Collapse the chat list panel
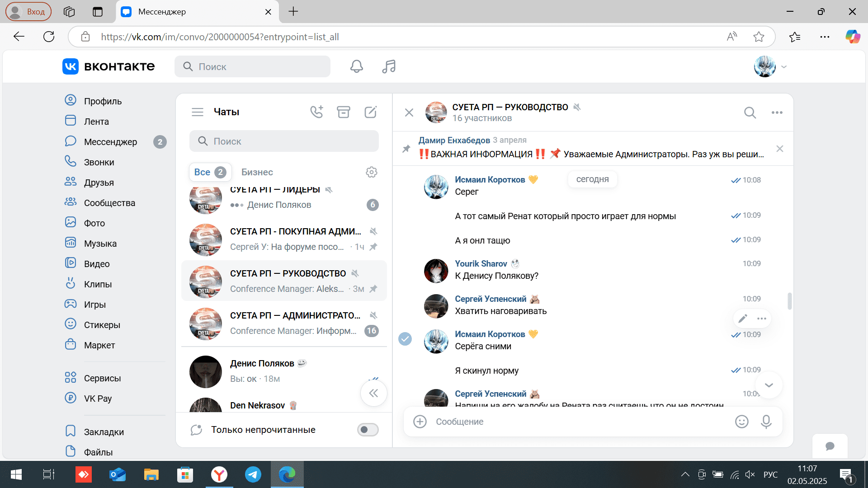This screenshot has width=868, height=488. coord(373,393)
